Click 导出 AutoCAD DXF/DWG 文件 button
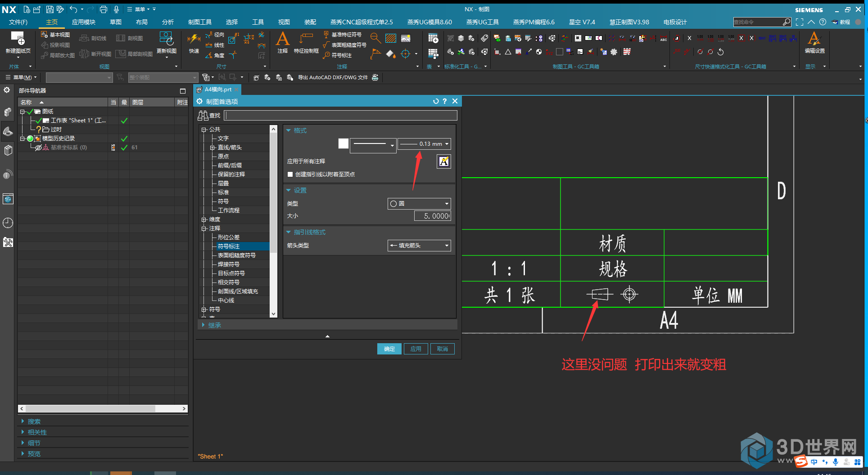 [333, 77]
